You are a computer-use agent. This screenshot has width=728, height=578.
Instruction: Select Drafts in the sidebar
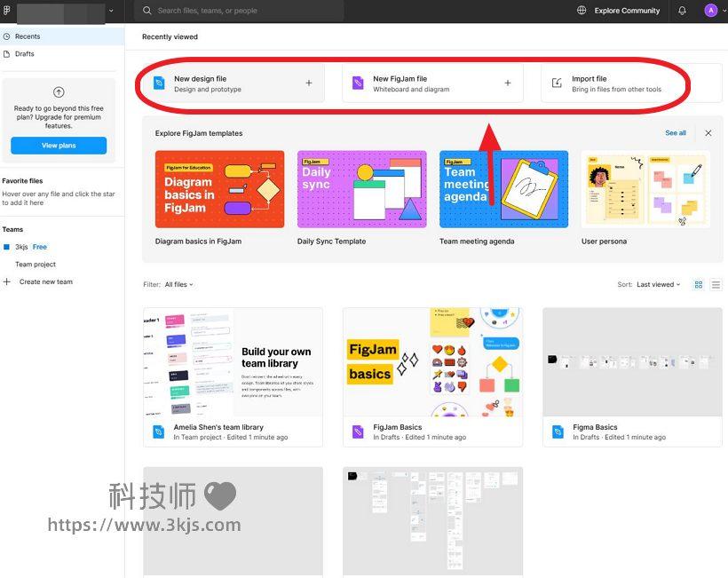coord(62,54)
